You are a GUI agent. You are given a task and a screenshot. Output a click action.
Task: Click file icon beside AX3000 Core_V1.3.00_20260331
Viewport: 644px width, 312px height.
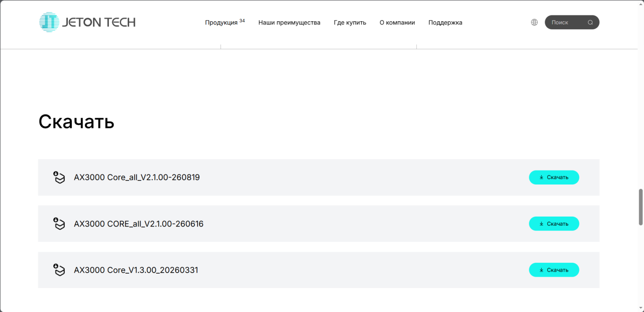coord(59,270)
